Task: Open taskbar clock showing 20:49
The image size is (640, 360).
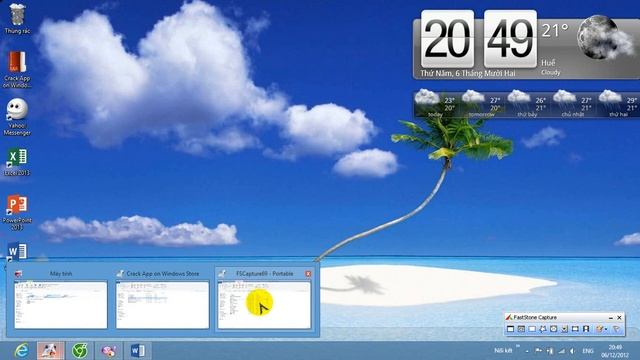Action: (615, 351)
